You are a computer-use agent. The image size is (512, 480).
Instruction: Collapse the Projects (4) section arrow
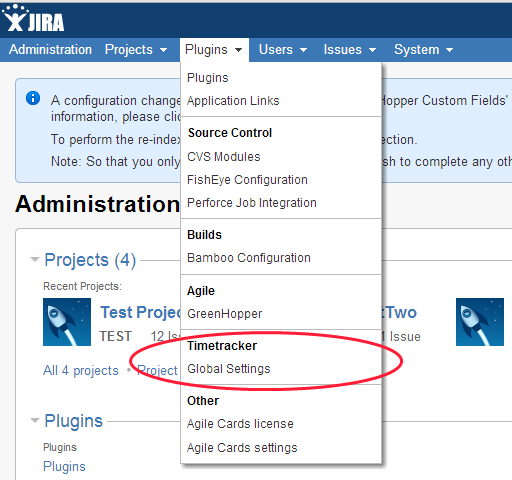coord(35,259)
